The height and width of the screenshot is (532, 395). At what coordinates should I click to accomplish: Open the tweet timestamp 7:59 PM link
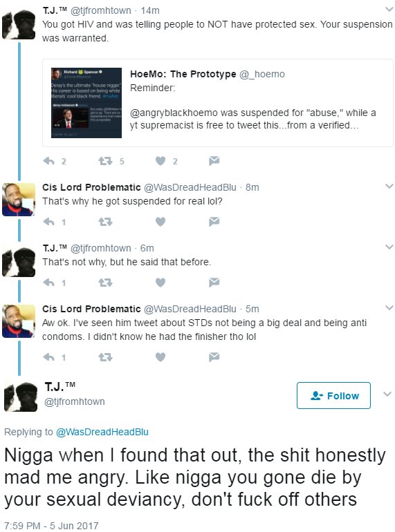(x=51, y=526)
